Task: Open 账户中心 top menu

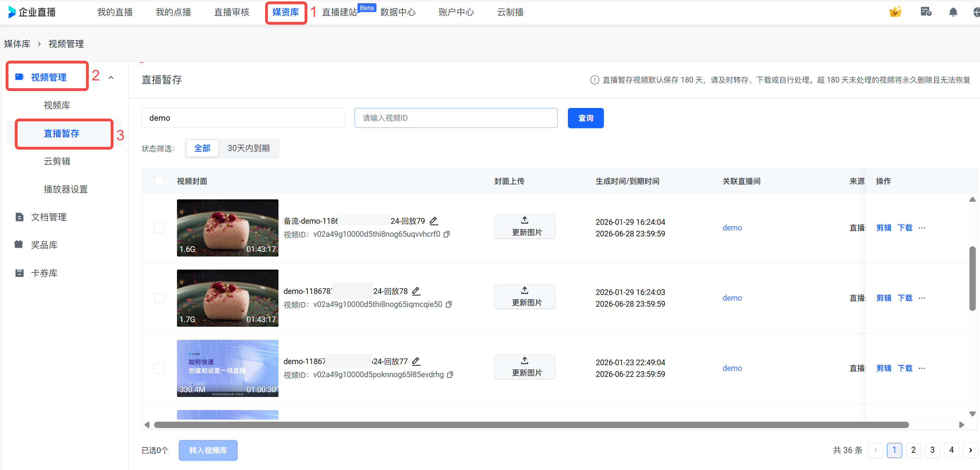Action: click(x=456, y=12)
